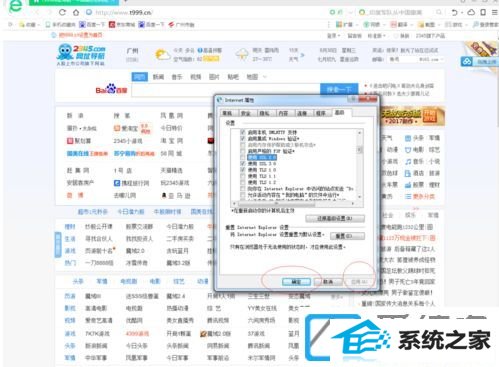The width and height of the screenshot is (499, 367).
Task: Click the 2345.com navigation logo
Action: pyautogui.click(x=82, y=54)
